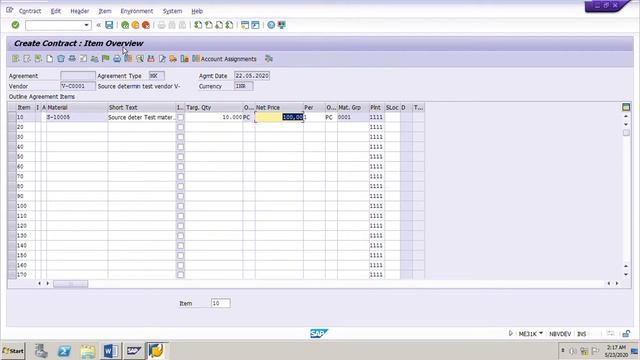
Task: Click the red Cancel icon
Action: (146, 25)
